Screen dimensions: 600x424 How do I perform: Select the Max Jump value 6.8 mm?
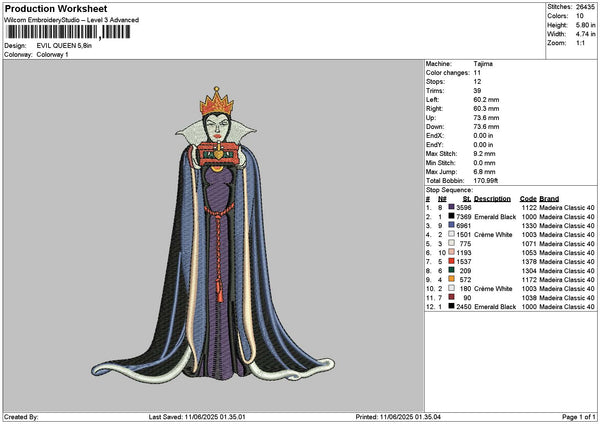484,172
